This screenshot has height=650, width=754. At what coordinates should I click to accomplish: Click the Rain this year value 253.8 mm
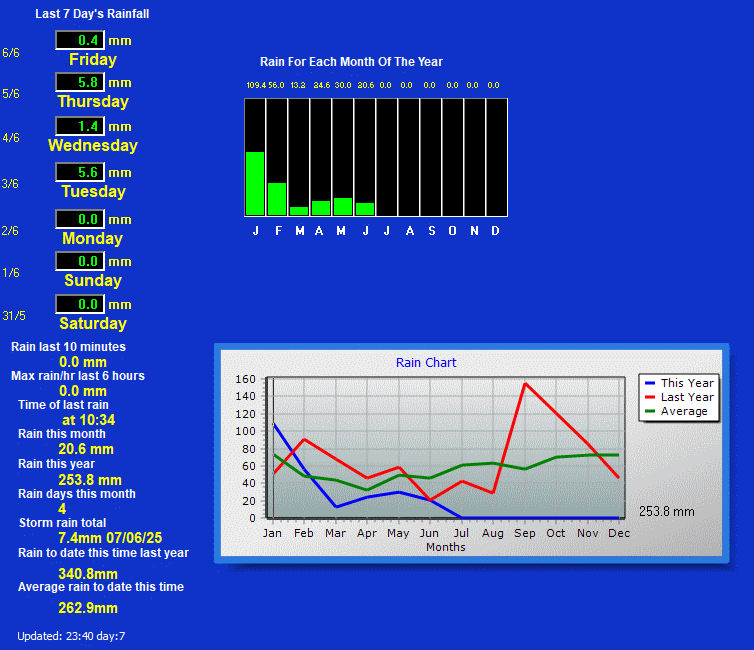point(90,480)
